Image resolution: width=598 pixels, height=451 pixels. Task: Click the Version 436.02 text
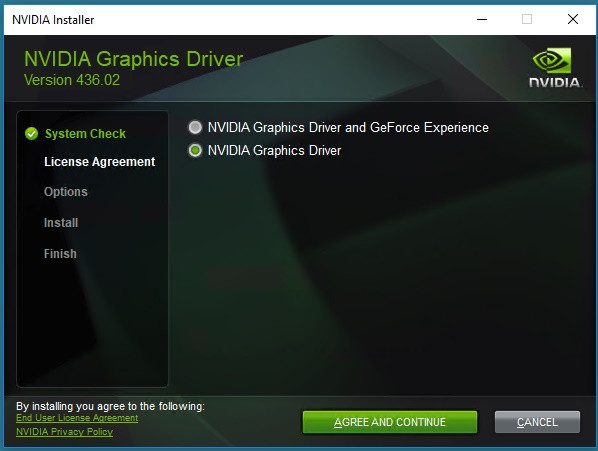tap(72, 80)
